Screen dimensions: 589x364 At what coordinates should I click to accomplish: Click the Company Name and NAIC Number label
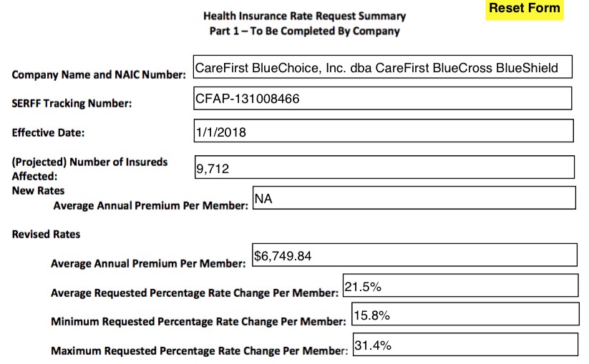[x=99, y=74]
